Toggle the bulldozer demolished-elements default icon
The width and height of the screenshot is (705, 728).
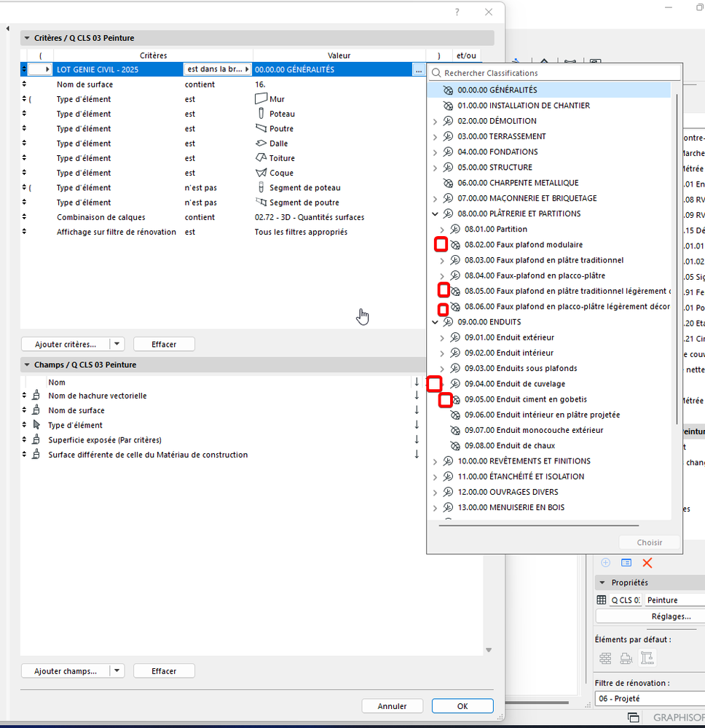pos(626,658)
